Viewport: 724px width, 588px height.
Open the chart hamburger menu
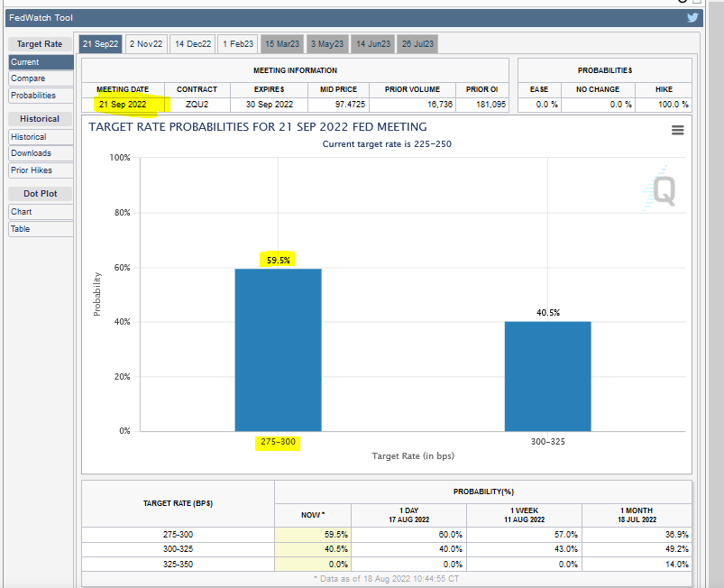click(x=677, y=130)
